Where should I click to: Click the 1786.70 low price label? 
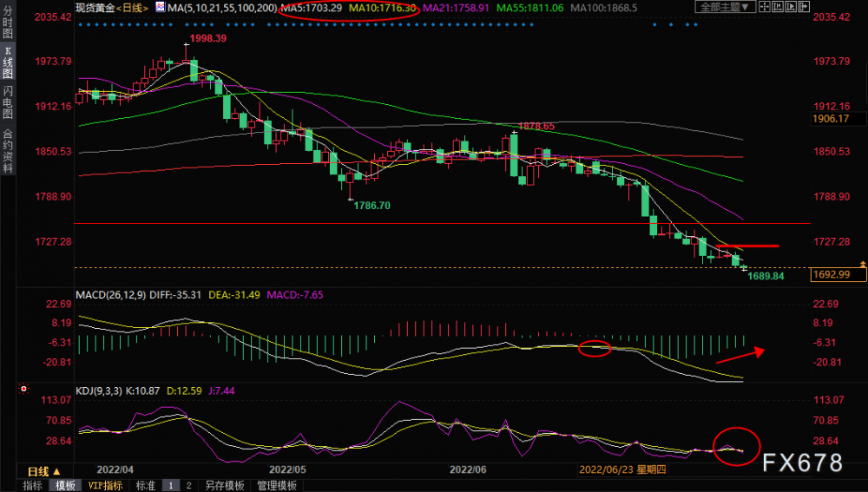pos(372,206)
